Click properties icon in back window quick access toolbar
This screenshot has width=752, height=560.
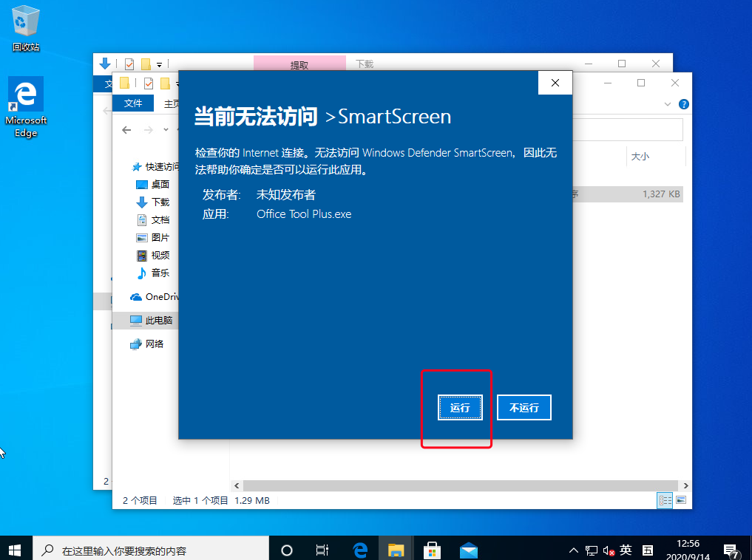[129, 64]
